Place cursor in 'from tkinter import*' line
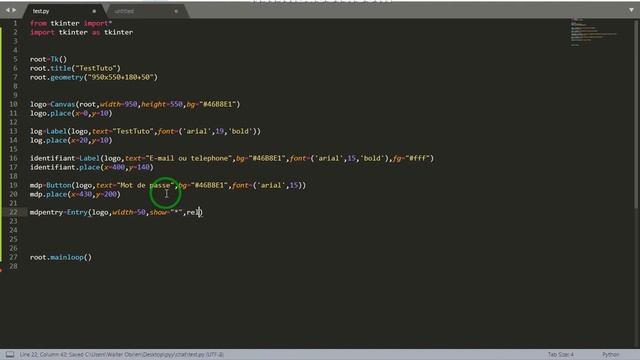This screenshot has height=360, width=640. click(71, 23)
